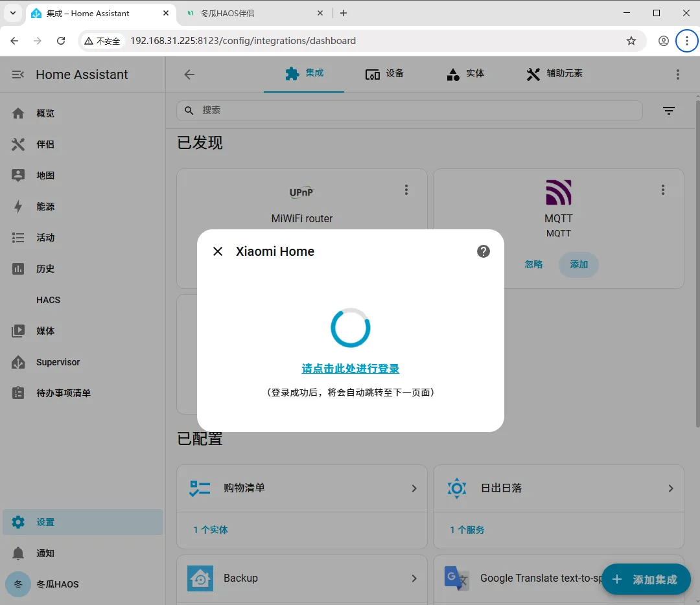Click 忽略 to ignore MQTT

click(x=533, y=264)
